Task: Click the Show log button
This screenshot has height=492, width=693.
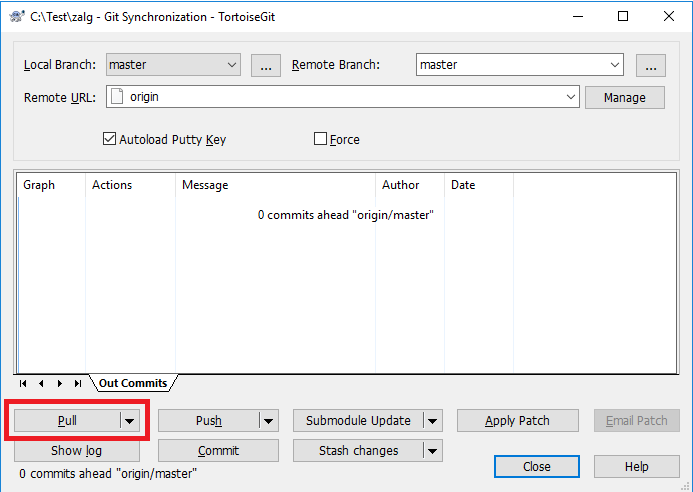Action: coord(76,451)
